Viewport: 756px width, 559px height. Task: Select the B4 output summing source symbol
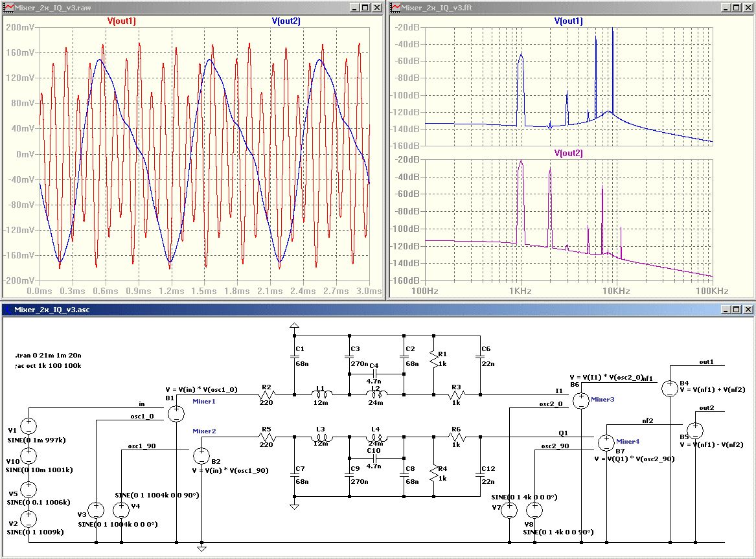pyautogui.click(x=669, y=388)
